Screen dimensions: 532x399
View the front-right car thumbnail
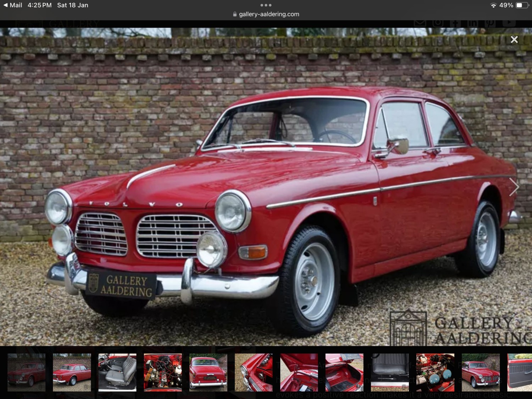481,372
